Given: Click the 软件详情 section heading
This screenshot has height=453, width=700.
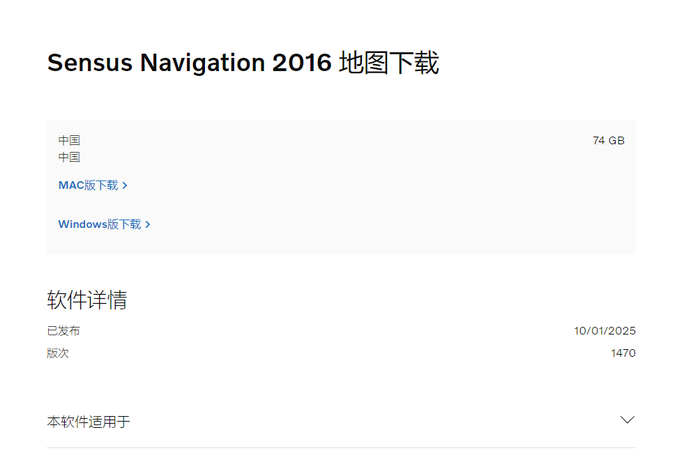Looking at the screenshot, I should tap(87, 299).
